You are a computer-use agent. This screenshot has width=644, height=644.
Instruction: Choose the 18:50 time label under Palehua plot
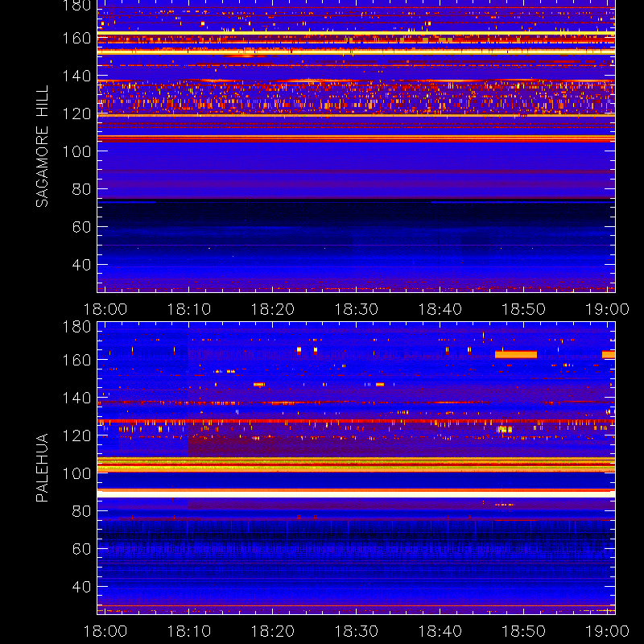tap(524, 631)
